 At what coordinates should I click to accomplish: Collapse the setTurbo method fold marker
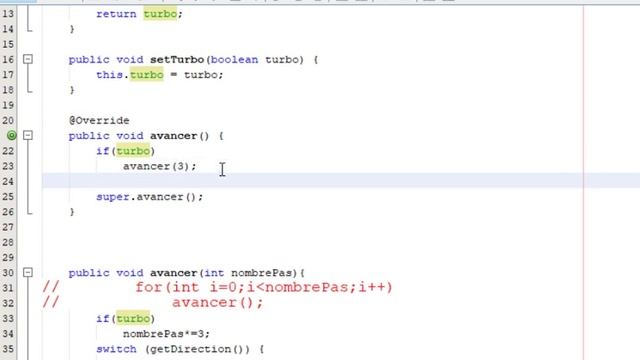click(x=28, y=59)
